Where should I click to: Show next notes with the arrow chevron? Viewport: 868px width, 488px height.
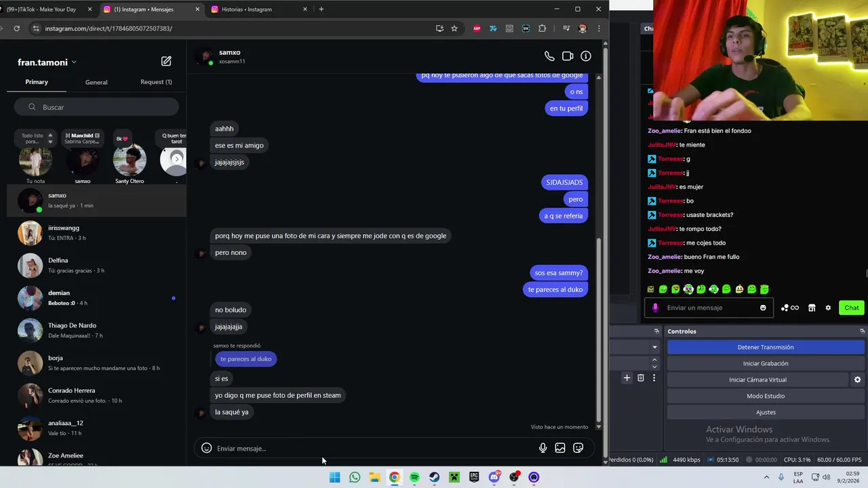click(x=176, y=159)
